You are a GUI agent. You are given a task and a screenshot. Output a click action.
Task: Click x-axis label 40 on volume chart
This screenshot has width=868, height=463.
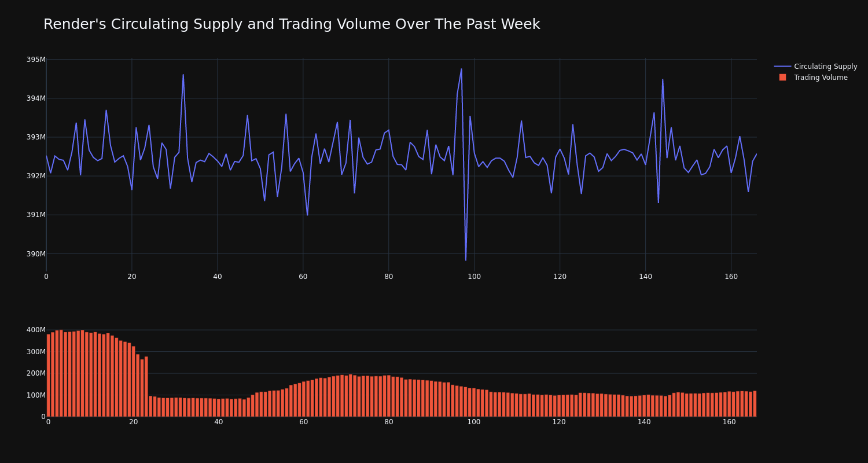(x=219, y=422)
